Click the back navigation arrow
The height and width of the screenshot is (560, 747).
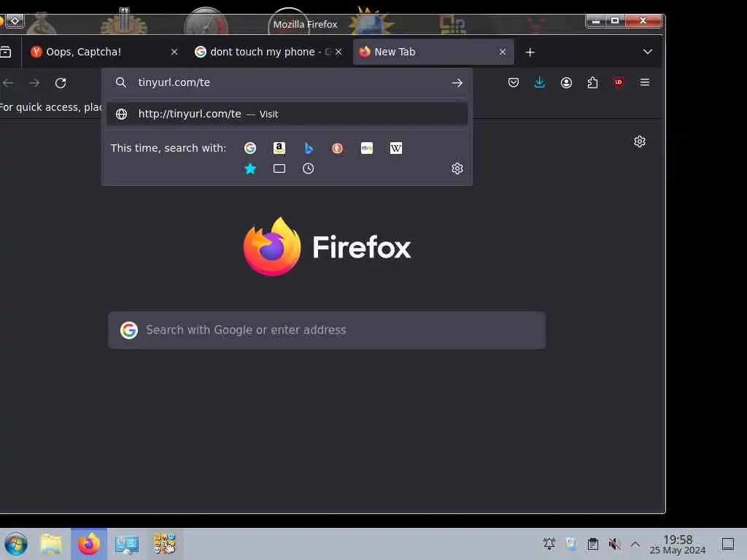(8, 83)
